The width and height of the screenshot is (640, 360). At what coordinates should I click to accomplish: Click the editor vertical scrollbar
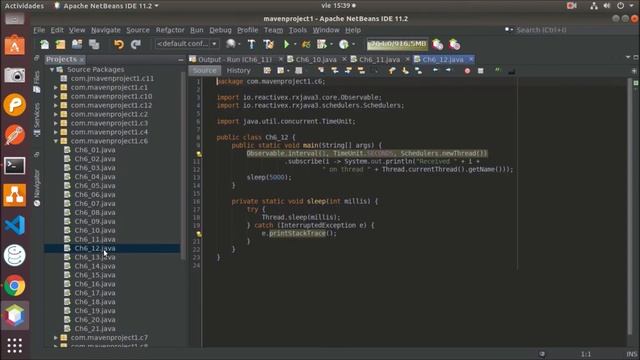629,206
